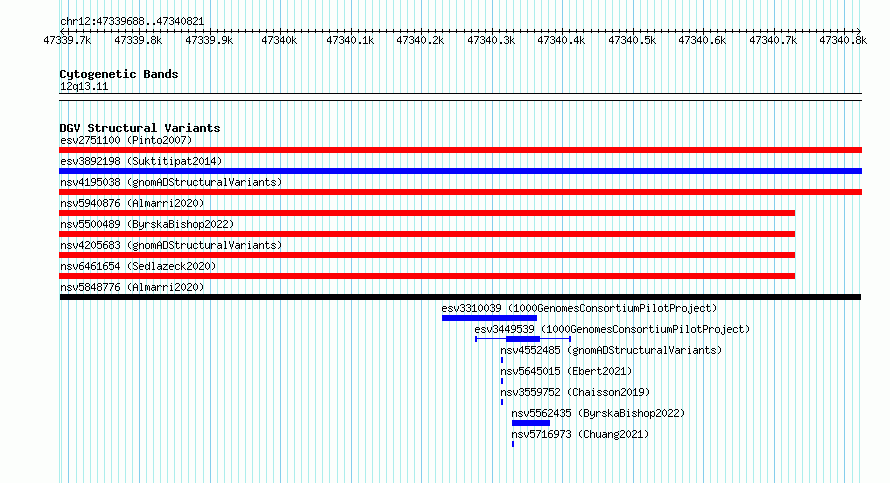
Task: Open esv3310039 (1000GenomesConsortiumPilotProject) label
Action: pyautogui.click(x=580, y=308)
